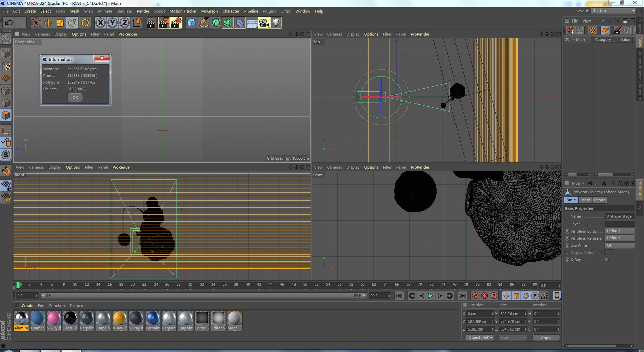This screenshot has height=352, width=644.
Task: Toggle Autokeying icon
Action: click(484, 296)
